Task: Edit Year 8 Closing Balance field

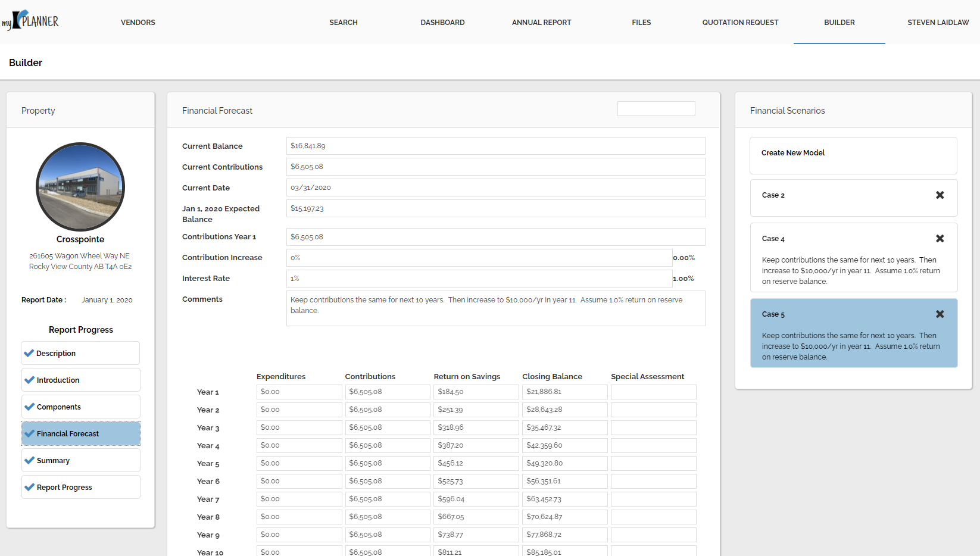Action: 565,517
